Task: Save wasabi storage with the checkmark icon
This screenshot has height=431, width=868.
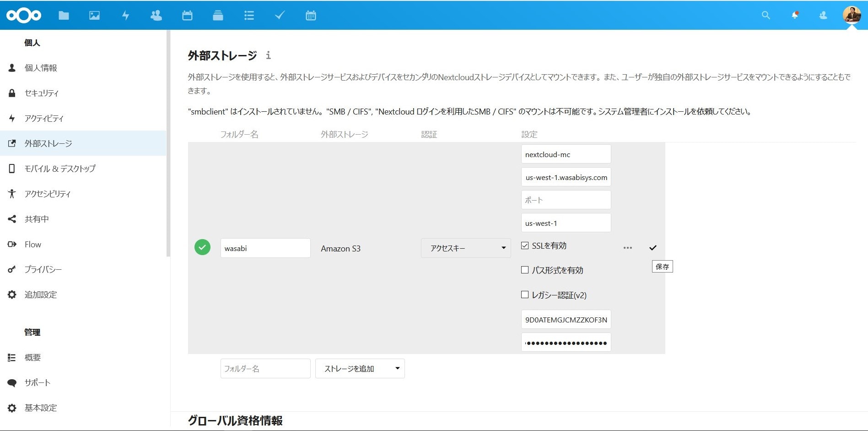Action: pos(652,248)
